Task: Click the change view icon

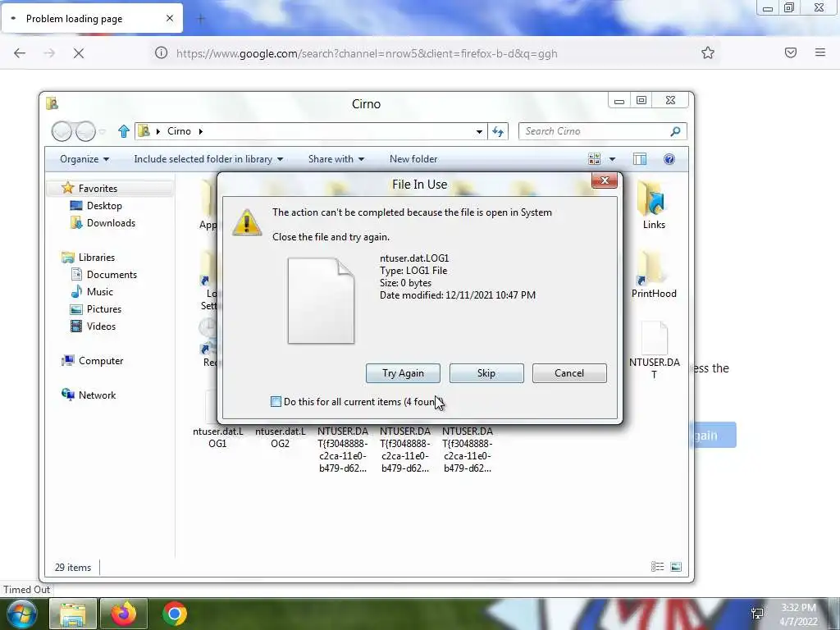Action: click(594, 159)
